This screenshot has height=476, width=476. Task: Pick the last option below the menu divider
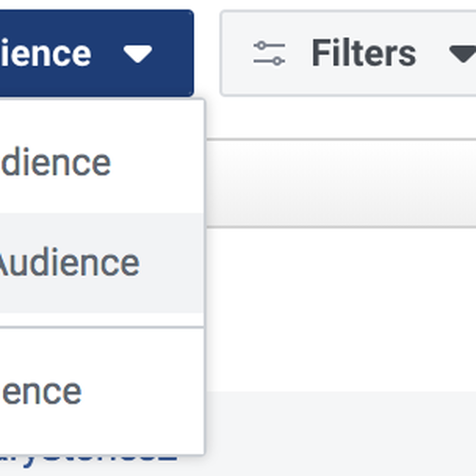[102, 392]
